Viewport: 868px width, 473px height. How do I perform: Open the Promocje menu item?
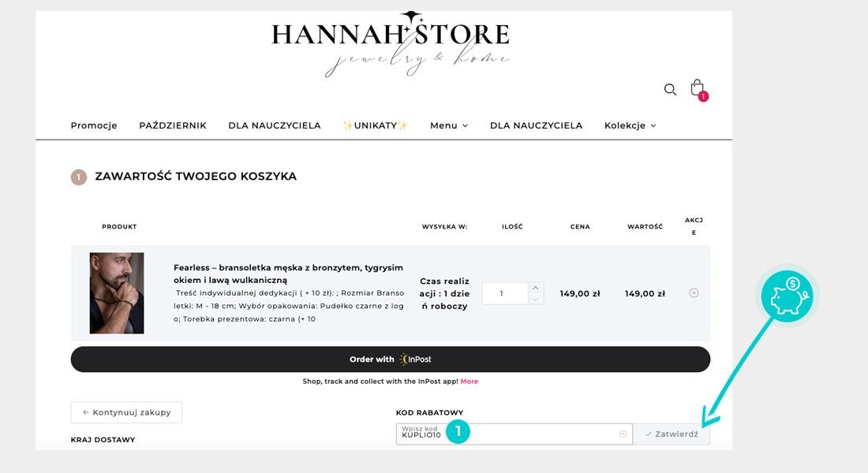click(94, 125)
